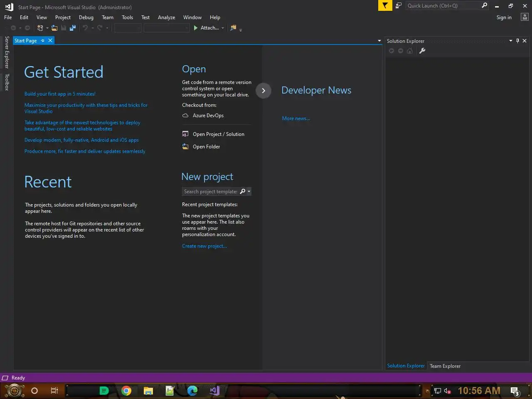Open 'Build your first app in 5 minutes!' link
This screenshot has width=532, height=399.
[60, 94]
